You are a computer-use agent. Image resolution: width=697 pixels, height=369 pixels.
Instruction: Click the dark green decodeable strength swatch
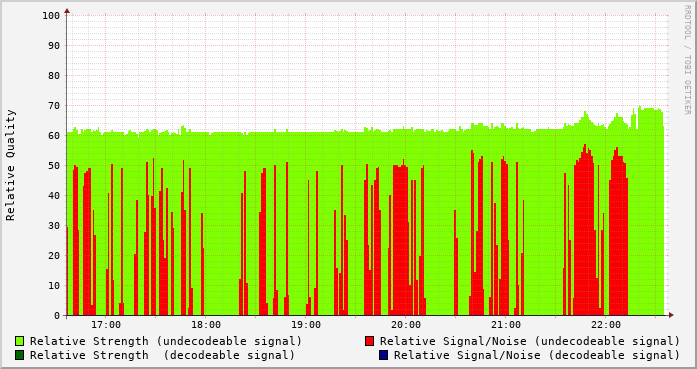point(19,355)
